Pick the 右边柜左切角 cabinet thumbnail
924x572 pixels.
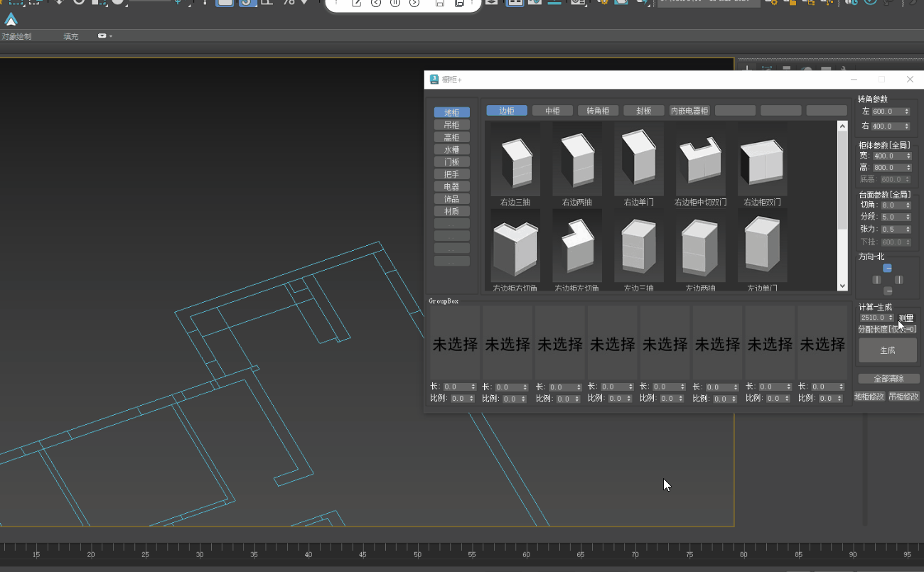coord(577,246)
